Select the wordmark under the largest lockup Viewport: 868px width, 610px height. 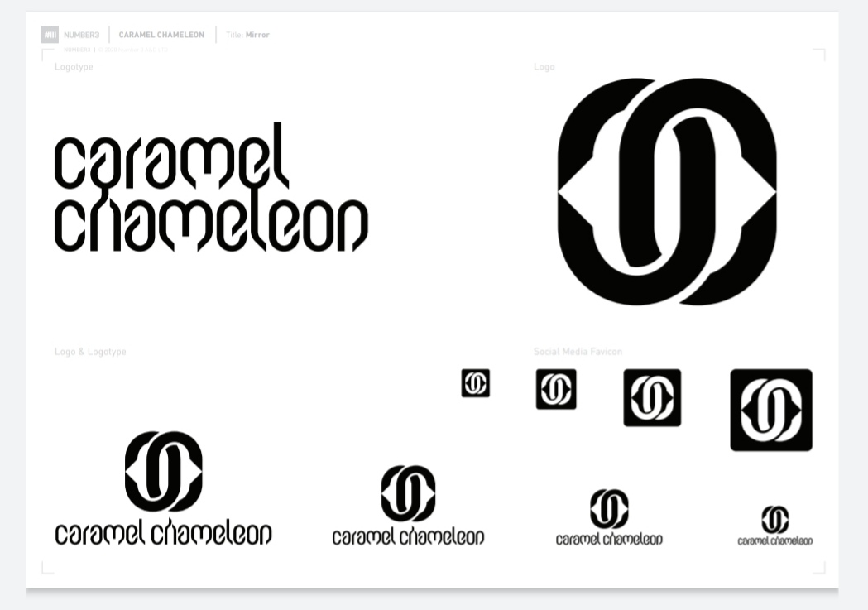pos(163,532)
